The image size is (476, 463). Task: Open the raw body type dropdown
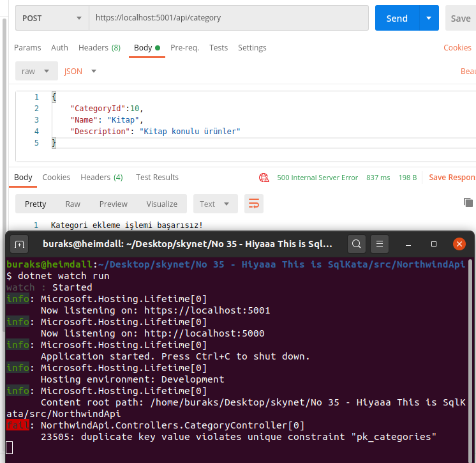(36, 72)
